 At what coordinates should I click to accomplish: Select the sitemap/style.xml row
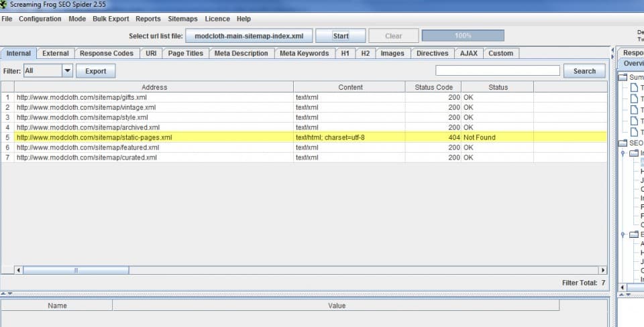pos(304,117)
